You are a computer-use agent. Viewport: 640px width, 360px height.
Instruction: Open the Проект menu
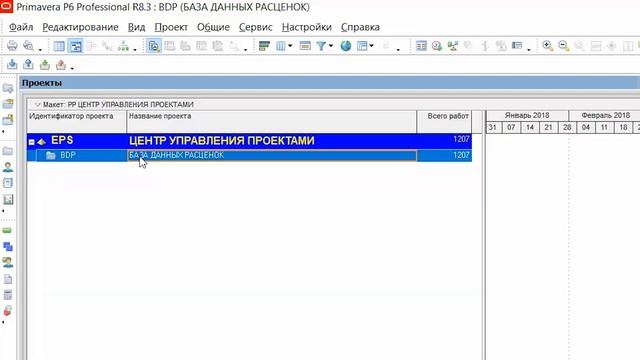(171, 27)
